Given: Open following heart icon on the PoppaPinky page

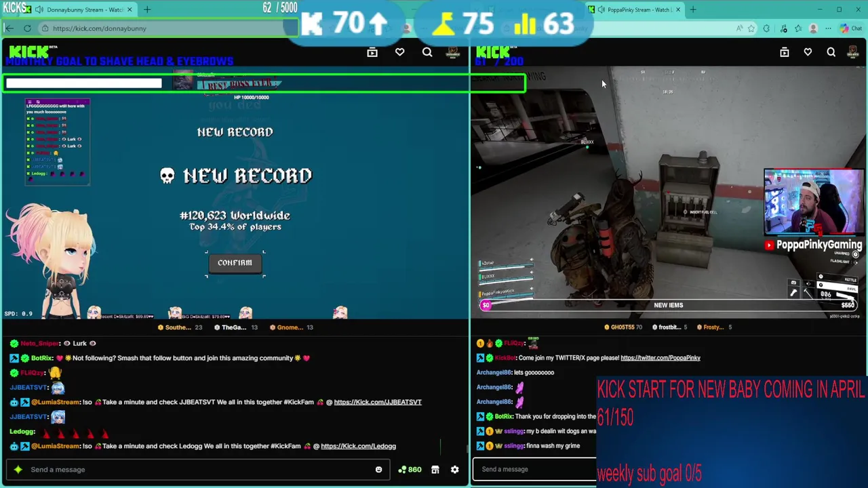Looking at the screenshot, I should point(808,52).
